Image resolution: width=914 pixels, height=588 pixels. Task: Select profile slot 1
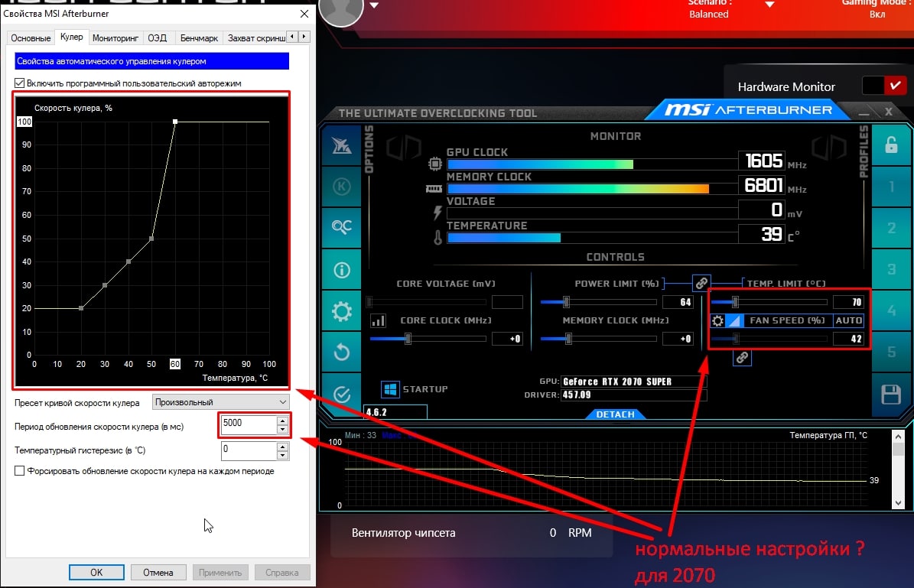pos(891,187)
